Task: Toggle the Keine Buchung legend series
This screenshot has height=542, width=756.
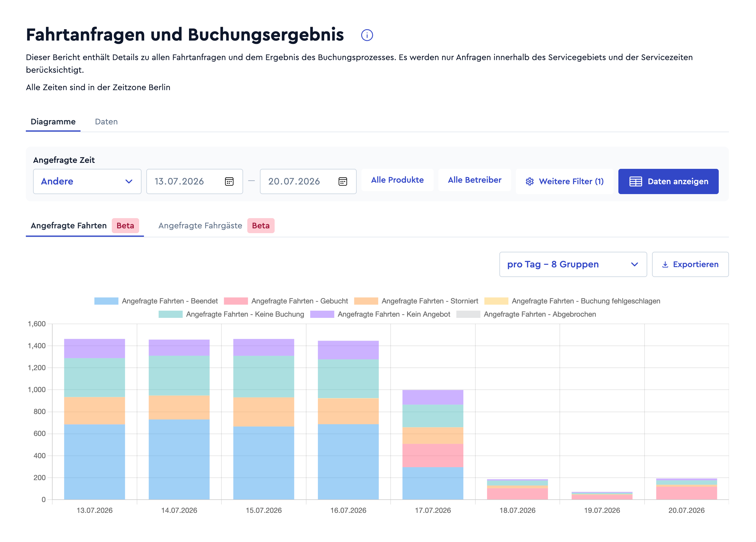Action: point(231,314)
